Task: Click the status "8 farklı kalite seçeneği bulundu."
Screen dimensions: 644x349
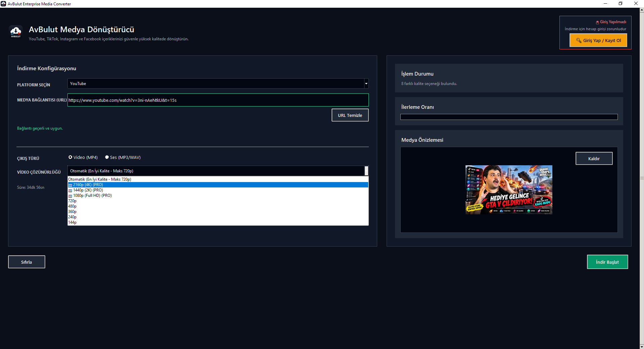Action: pos(429,84)
